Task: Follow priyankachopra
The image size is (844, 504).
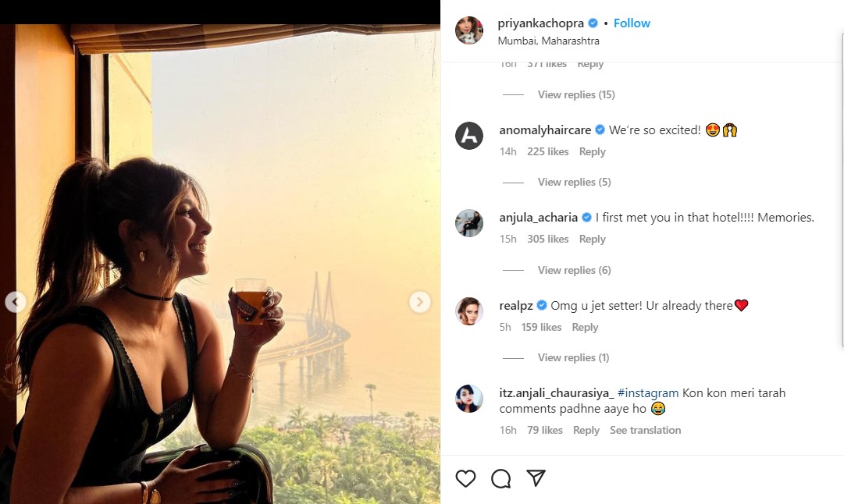Action: [x=632, y=23]
